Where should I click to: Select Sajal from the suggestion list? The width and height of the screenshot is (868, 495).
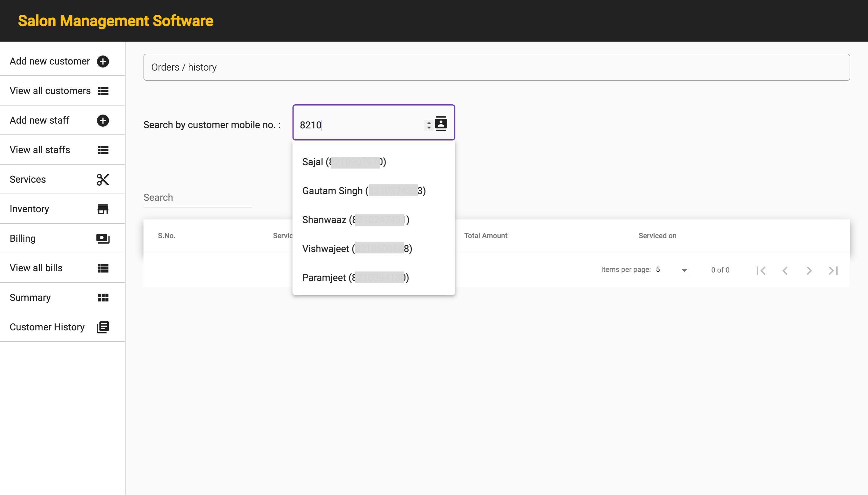pos(343,162)
